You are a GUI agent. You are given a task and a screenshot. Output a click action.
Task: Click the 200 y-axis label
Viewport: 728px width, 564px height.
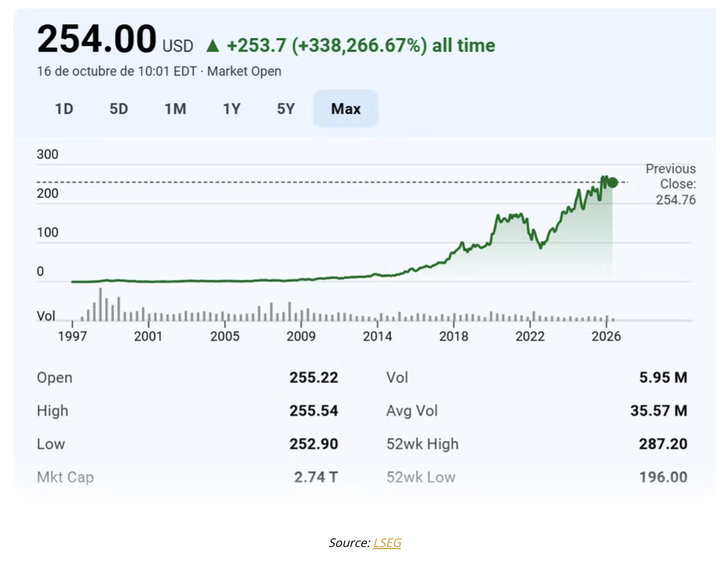pos(47,194)
